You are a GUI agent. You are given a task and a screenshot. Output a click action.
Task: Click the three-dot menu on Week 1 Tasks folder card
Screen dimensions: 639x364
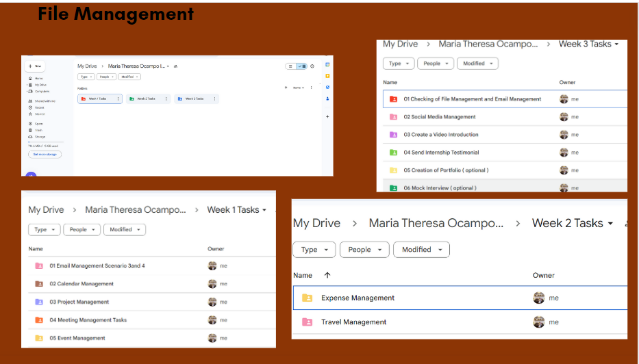(118, 99)
